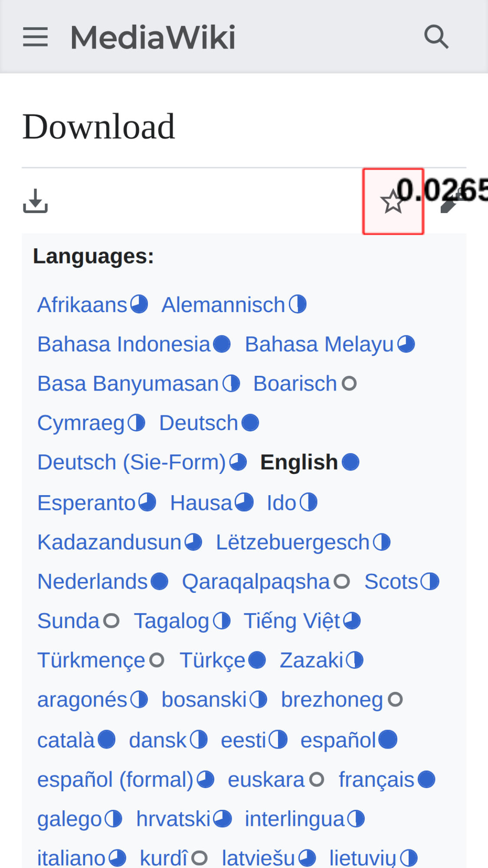Open the search magnifier icon

point(436,37)
